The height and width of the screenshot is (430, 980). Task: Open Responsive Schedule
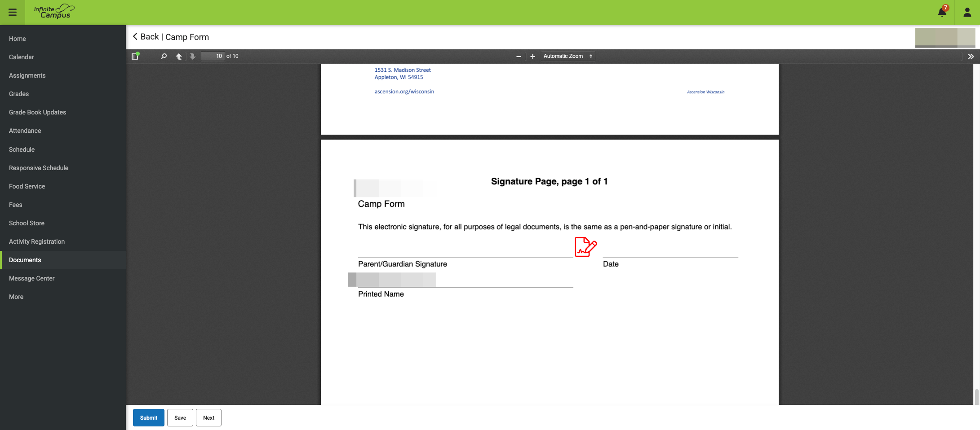pos(63,168)
